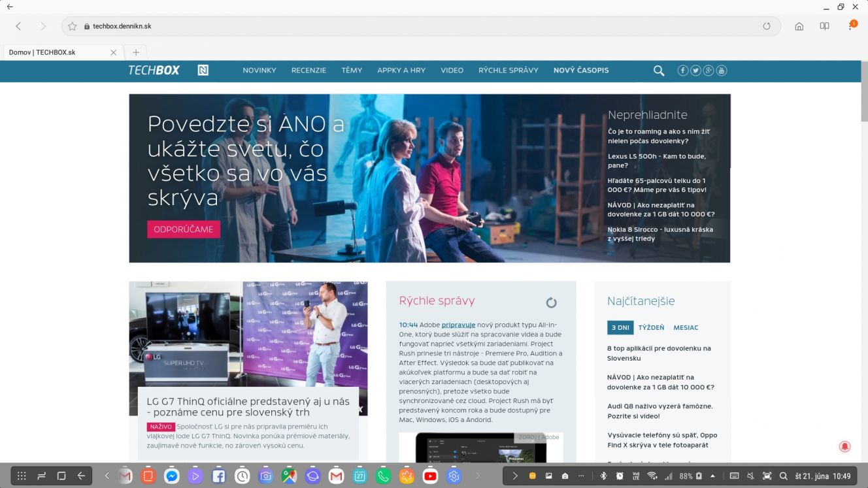Open the DeX apps grid
868x488 pixels.
click(x=22, y=476)
